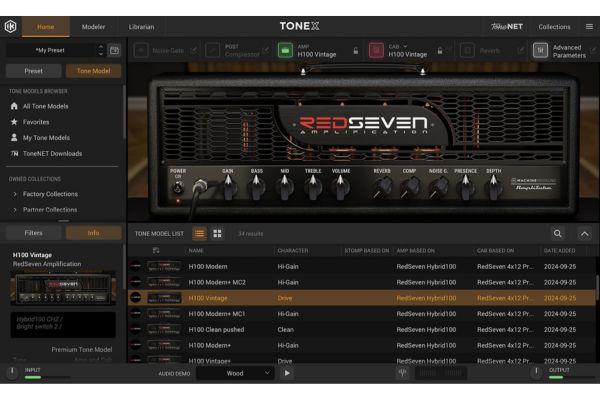Open the hamburger menu icon
Image resolution: width=600 pixels, height=400 pixels.
click(x=587, y=27)
